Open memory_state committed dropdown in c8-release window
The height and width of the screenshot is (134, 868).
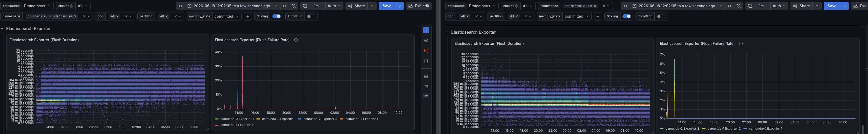coord(577,16)
